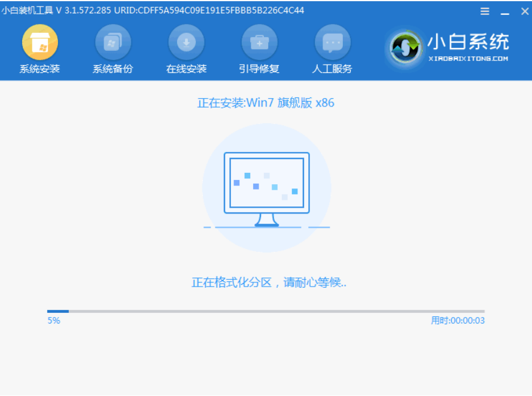Click the installation progress bar
The height and width of the screenshot is (396, 532).
tap(266, 311)
